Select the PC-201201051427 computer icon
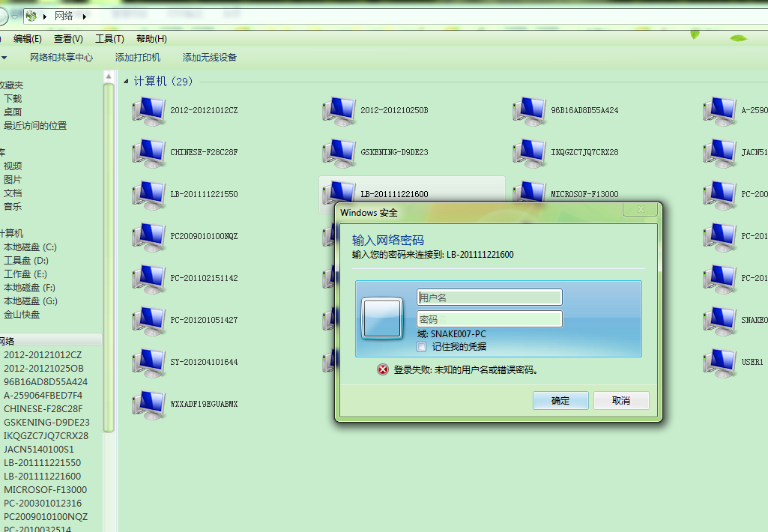This screenshot has width=768, height=532. point(149,321)
